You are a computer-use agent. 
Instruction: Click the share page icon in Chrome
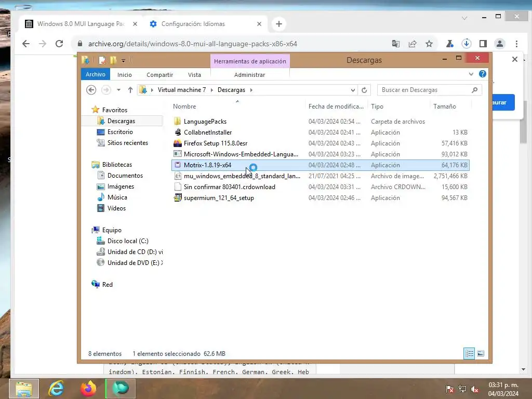pyautogui.click(x=413, y=44)
